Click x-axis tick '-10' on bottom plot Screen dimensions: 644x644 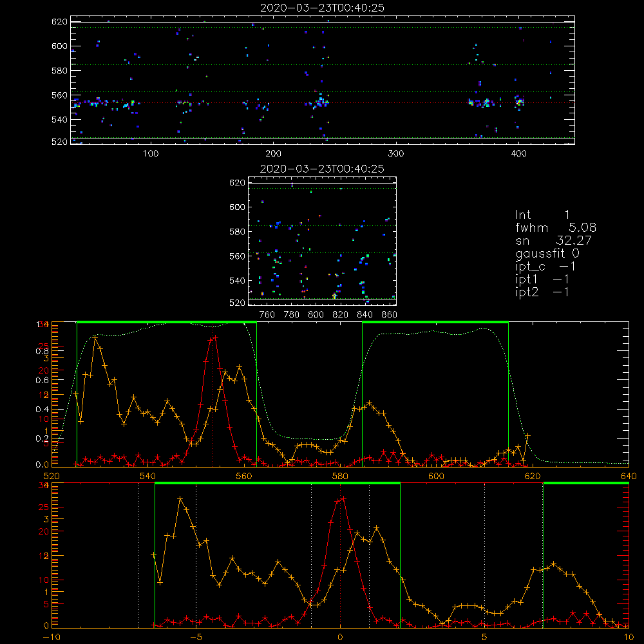pyautogui.click(x=52, y=637)
